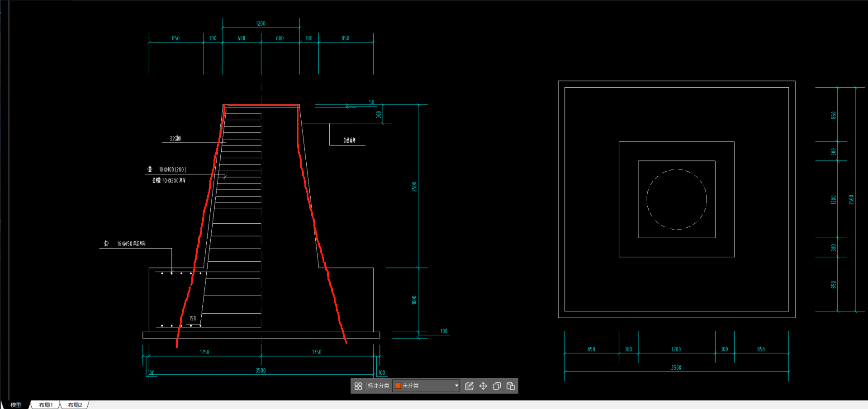Select the dashed circle in plan view
The height and width of the screenshot is (409, 868).
click(677, 199)
